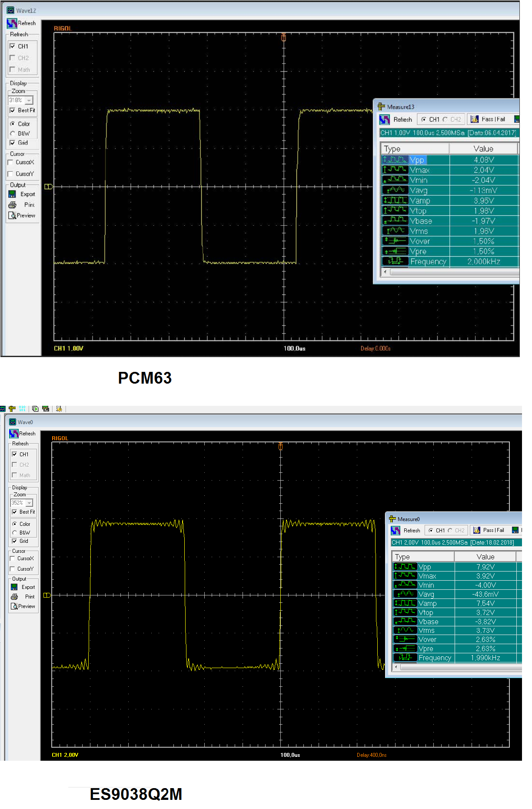This screenshot has height=809, width=532.
Task: Click the Print icon in Wave0 window
Action: click(x=14, y=597)
